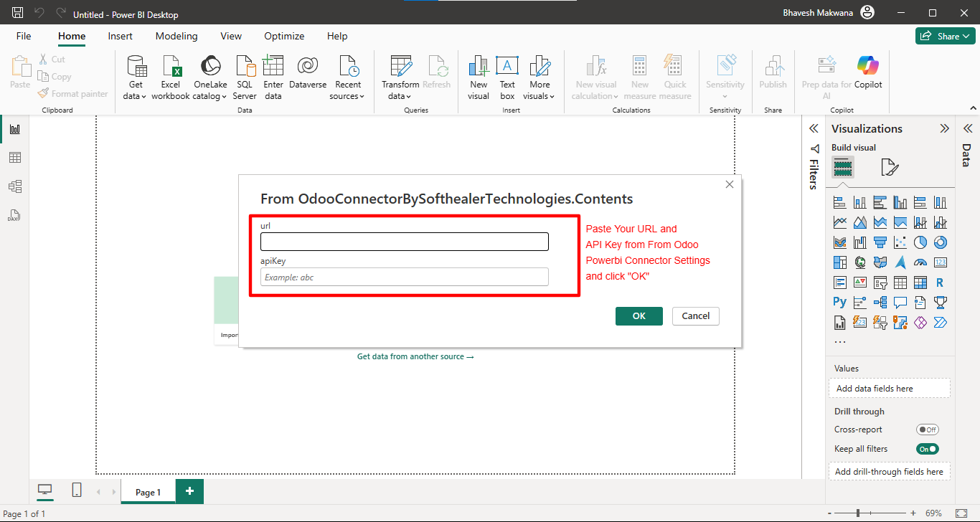Click Enter data in ribbon

273,77
